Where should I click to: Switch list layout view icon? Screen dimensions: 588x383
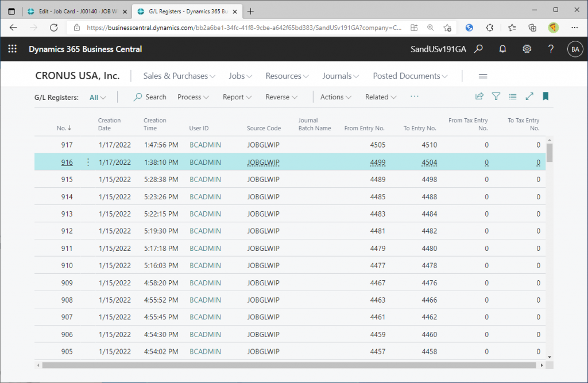tap(513, 97)
